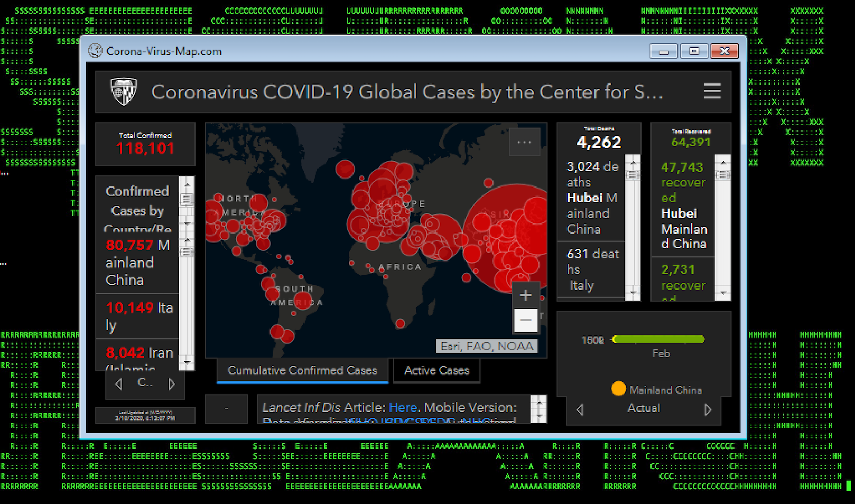Click the map options ellipsis button
Screen dimensions: 855x504
click(x=524, y=142)
